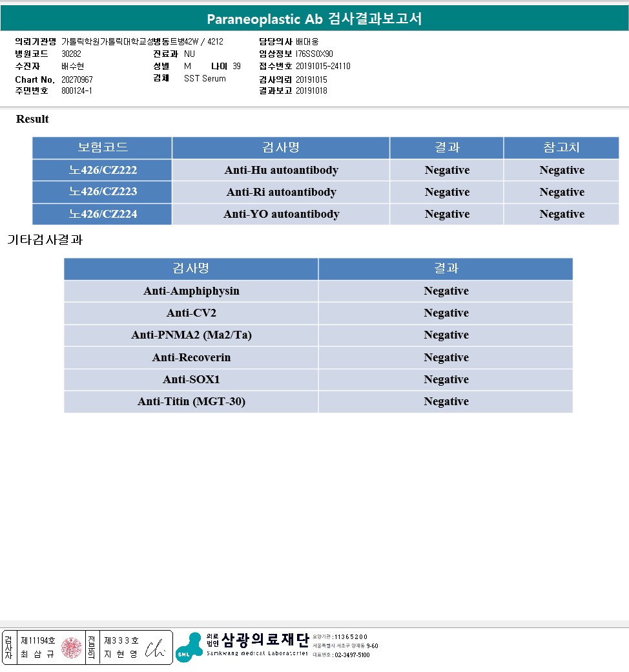
Task: Click 검사명 header in the 기타검사결과 table
Action: tap(191, 268)
